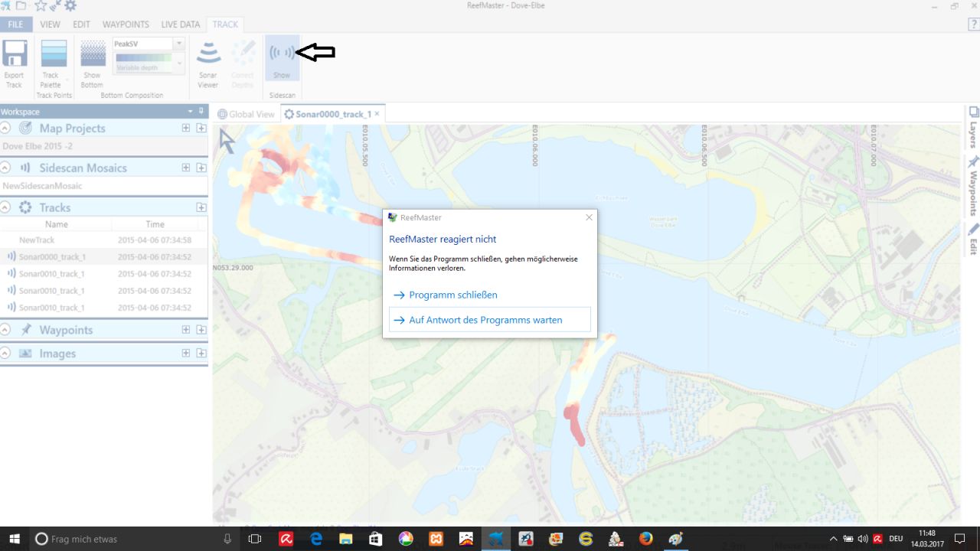This screenshot has width=980, height=551.
Task: Open the Global View tab
Action: [x=246, y=114]
